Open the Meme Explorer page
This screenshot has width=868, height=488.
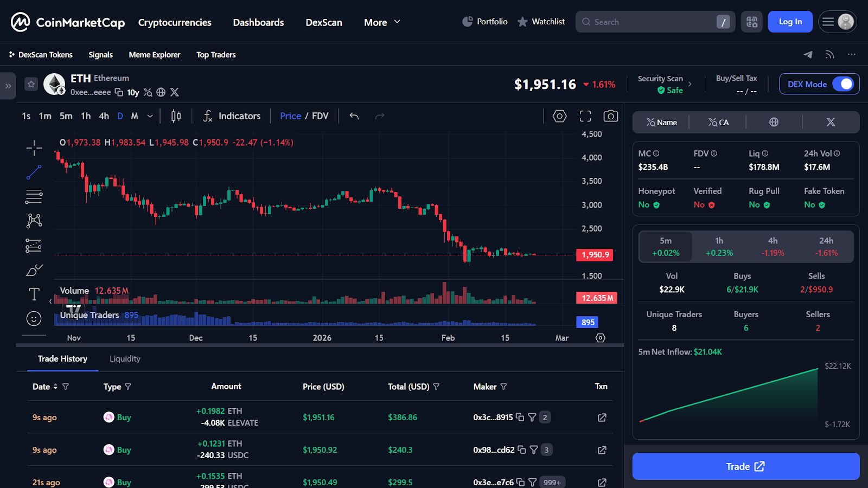click(154, 55)
